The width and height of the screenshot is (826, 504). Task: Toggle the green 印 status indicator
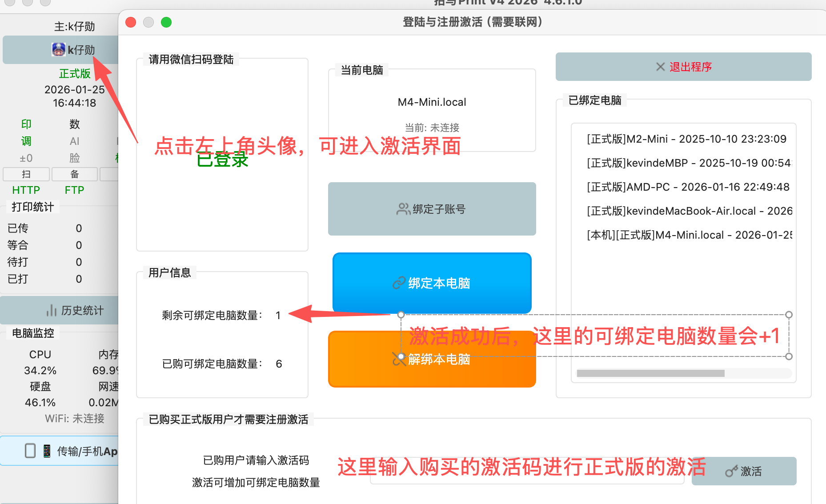[x=26, y=124]
